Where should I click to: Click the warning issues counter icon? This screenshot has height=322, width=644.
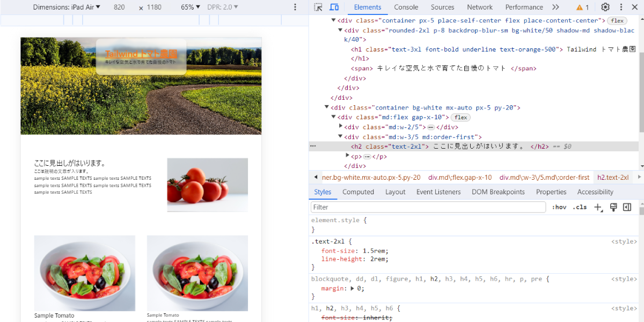(x=583, y=7)
